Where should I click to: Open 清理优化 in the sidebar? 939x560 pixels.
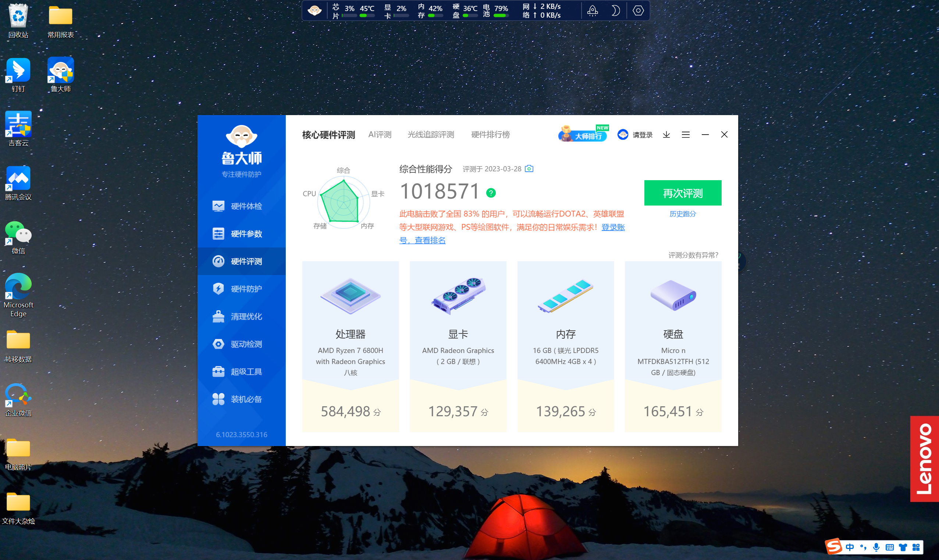[x=242, y=316]
